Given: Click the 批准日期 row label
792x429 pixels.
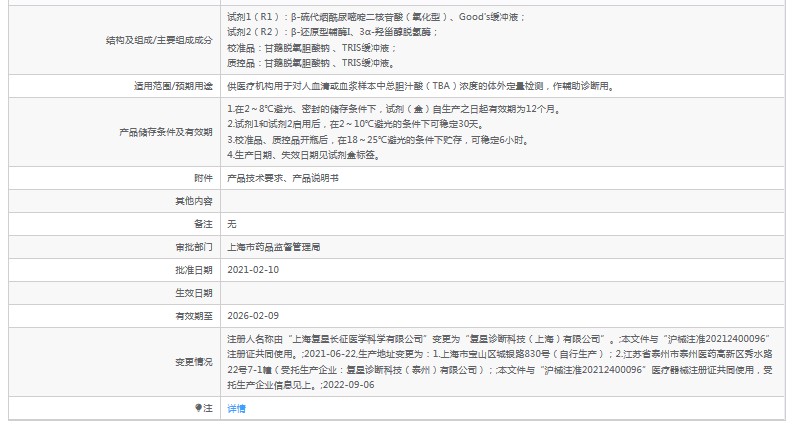Looking at the screenshot, I should [194, 270].
